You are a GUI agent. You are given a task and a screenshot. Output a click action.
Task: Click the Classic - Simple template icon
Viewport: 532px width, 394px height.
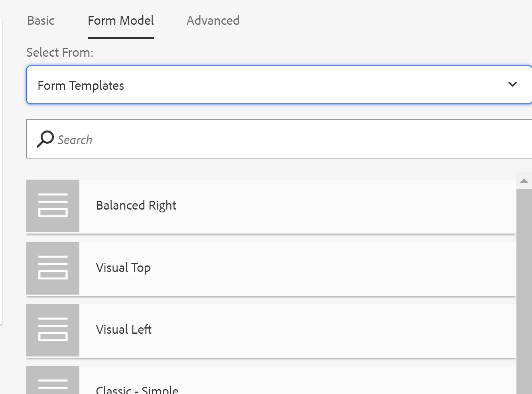[53, 382]
